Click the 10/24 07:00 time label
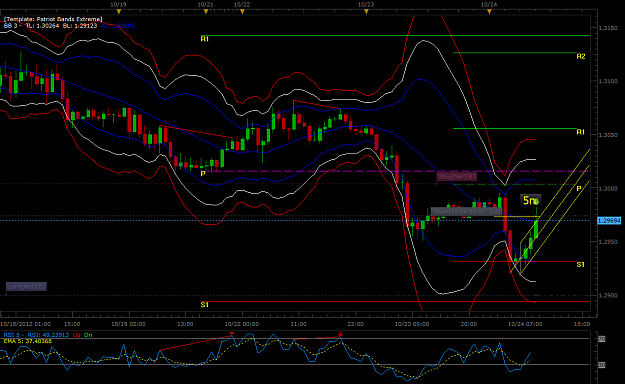The height and width of the screenshot is (384, 625). (525, 324)
